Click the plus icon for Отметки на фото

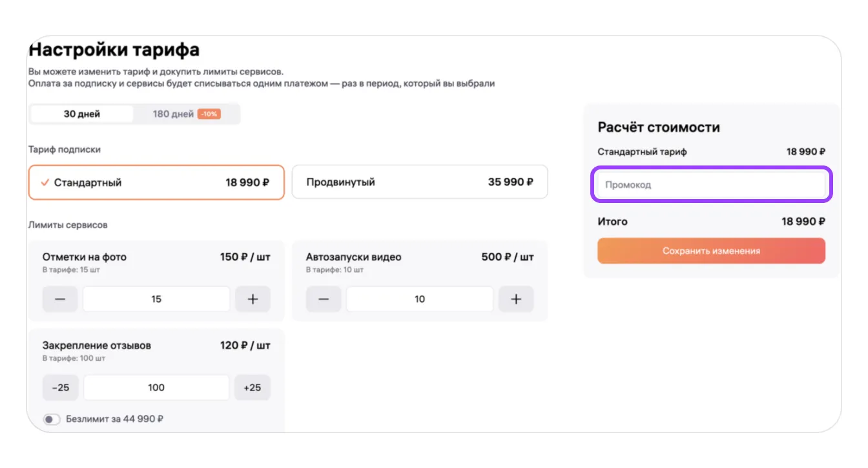coord(253,299)
